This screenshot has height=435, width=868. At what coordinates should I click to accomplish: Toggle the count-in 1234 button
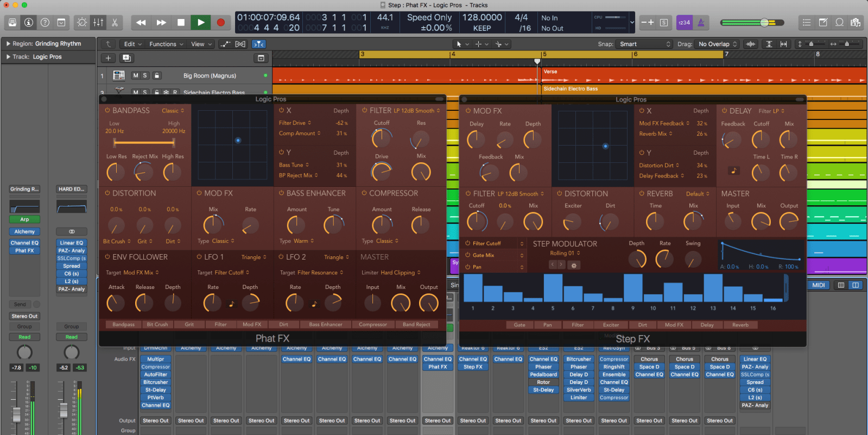pyautogui.click(x=684, y=22)
